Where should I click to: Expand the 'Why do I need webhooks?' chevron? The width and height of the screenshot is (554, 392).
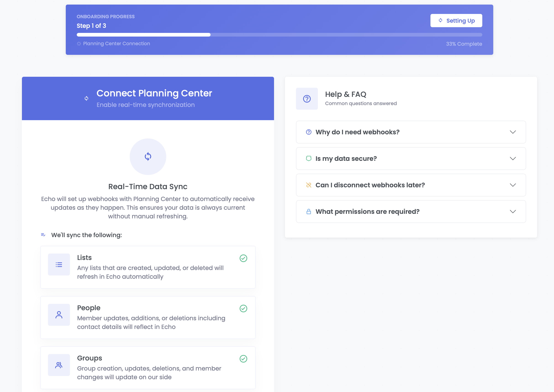pos(513,132)
